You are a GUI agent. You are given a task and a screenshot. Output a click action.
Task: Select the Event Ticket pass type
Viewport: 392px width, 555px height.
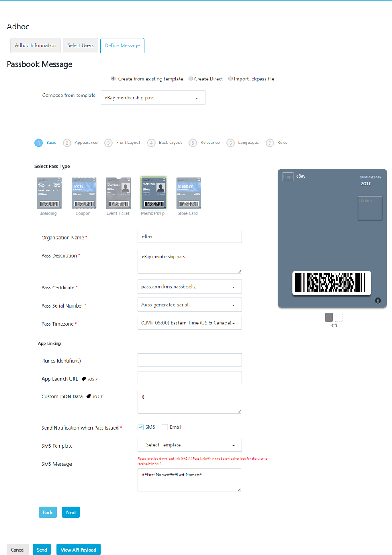coord(118,193)
